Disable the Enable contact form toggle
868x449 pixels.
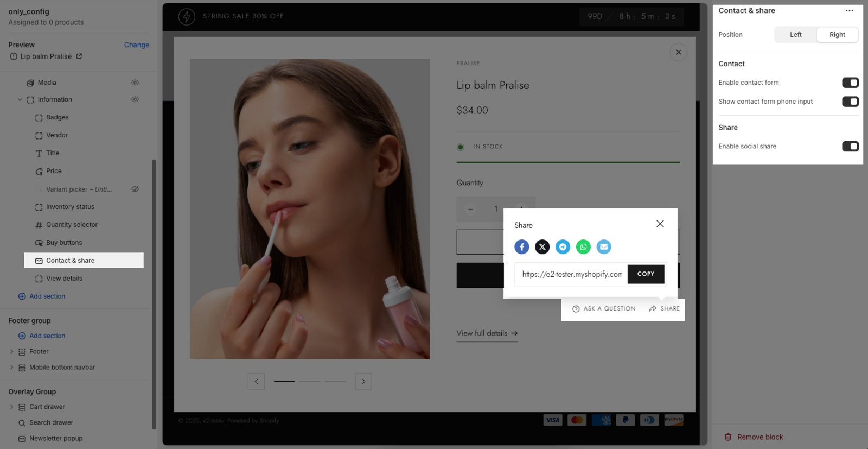coord(850,83)
